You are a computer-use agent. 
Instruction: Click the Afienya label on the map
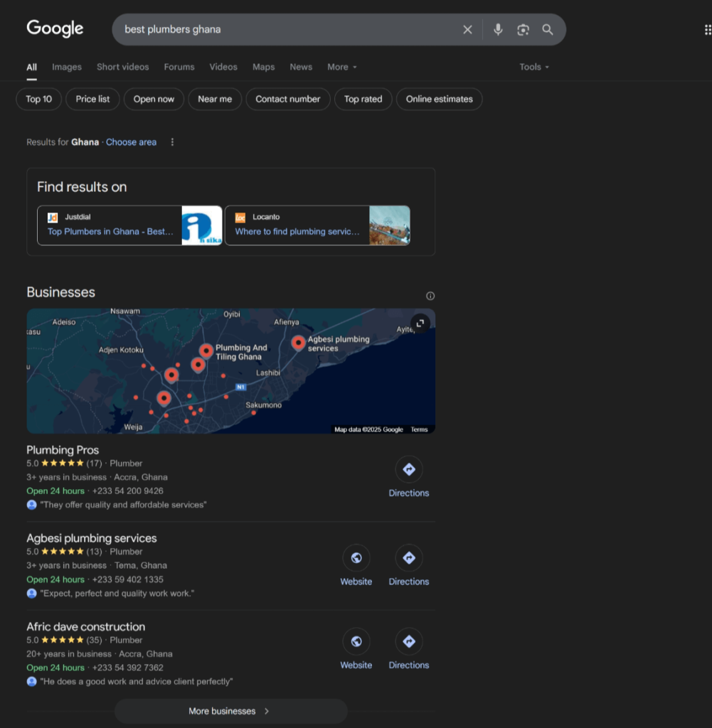[x=287, y=322]
